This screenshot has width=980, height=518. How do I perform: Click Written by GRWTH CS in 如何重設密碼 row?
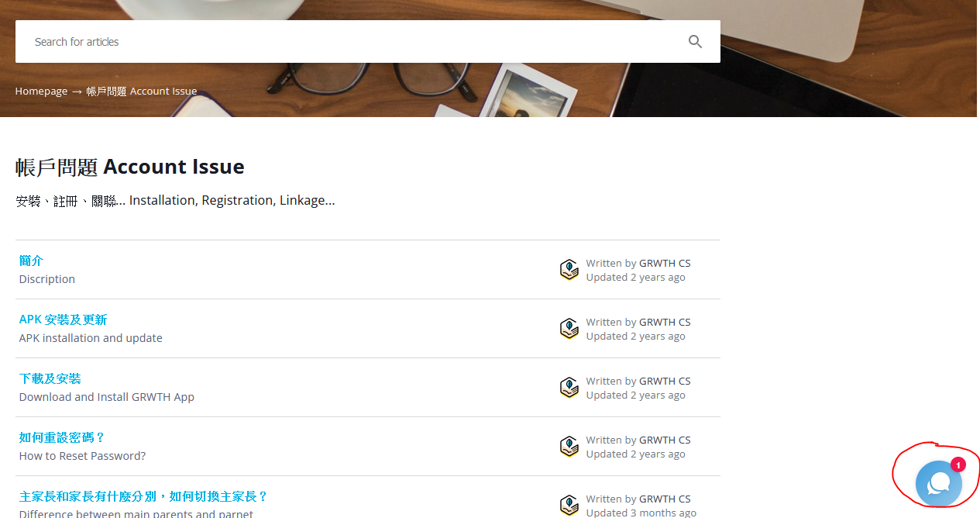click(638, 440)
